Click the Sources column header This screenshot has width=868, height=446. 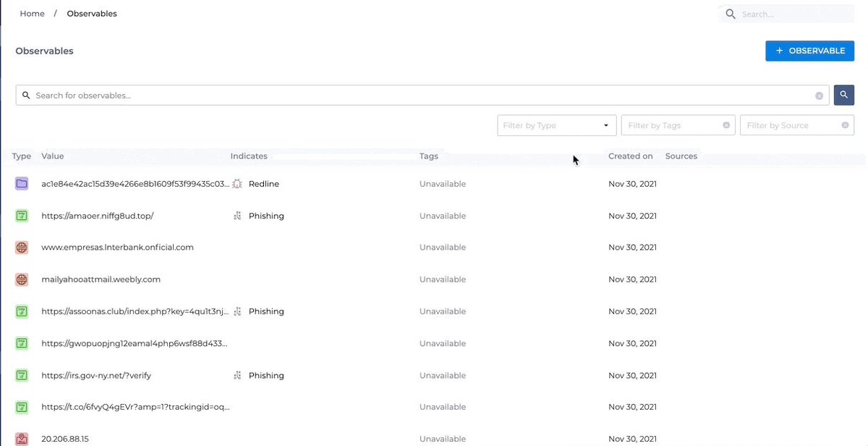681,156
